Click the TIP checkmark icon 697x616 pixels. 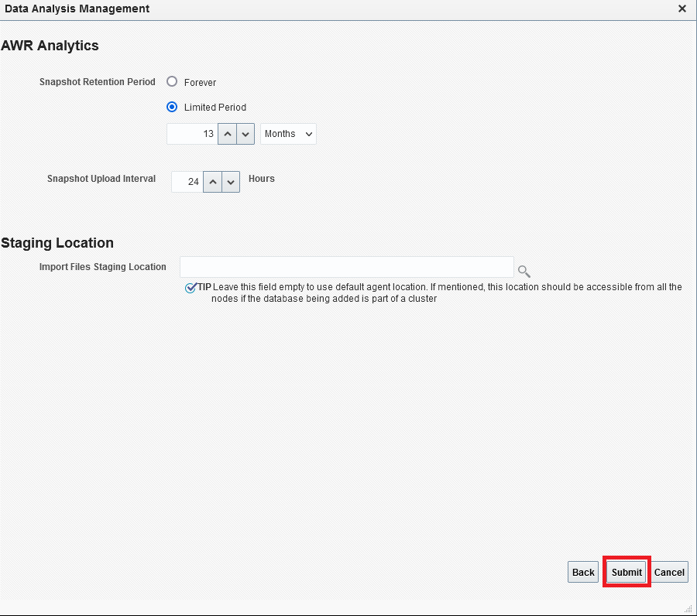click(191, 288)
